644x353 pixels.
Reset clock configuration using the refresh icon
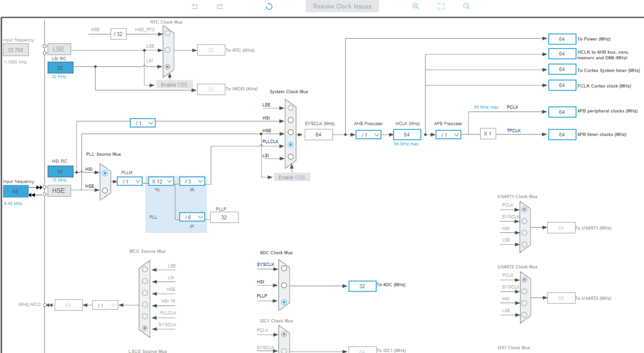coord(269,6)
